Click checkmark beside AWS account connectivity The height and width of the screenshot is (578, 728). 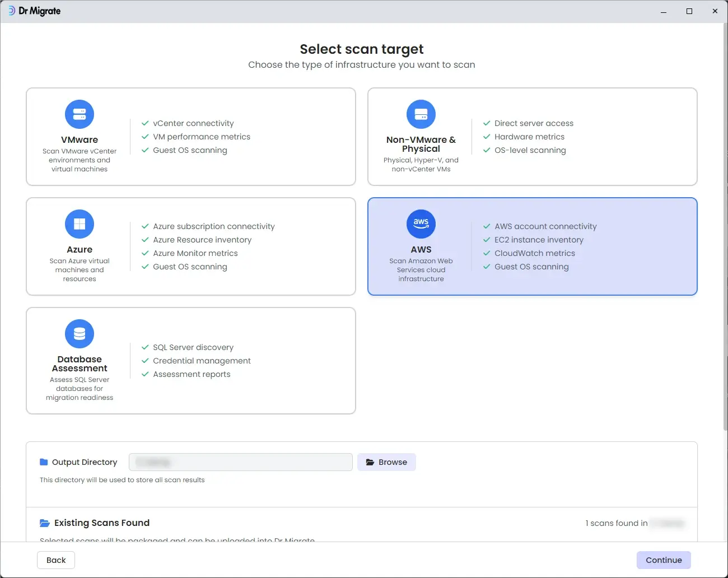point(487,226)
